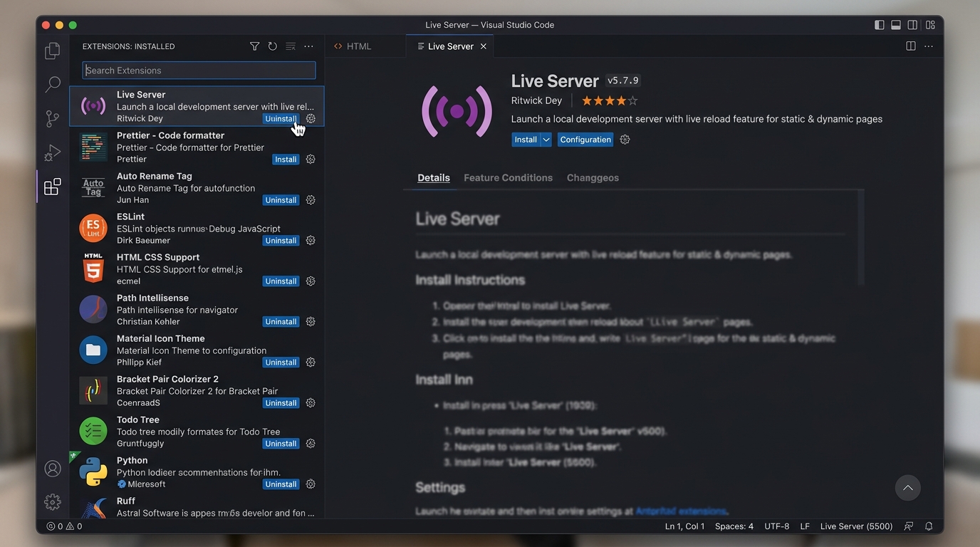980x547 pixels.
Task: Click the large Live Server logo on the page
Action: point(457,111)
